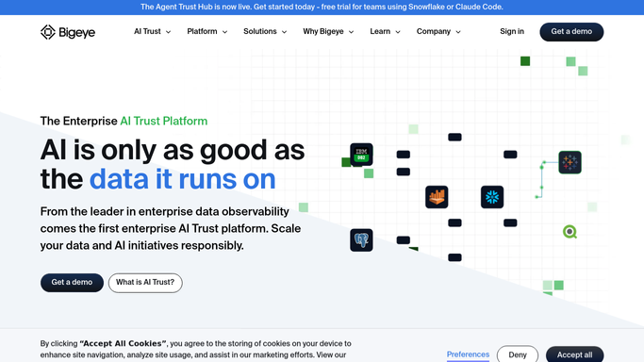Open the Company nav item
The width and height of the screenshot is (644, 362).
click(434, 32)
